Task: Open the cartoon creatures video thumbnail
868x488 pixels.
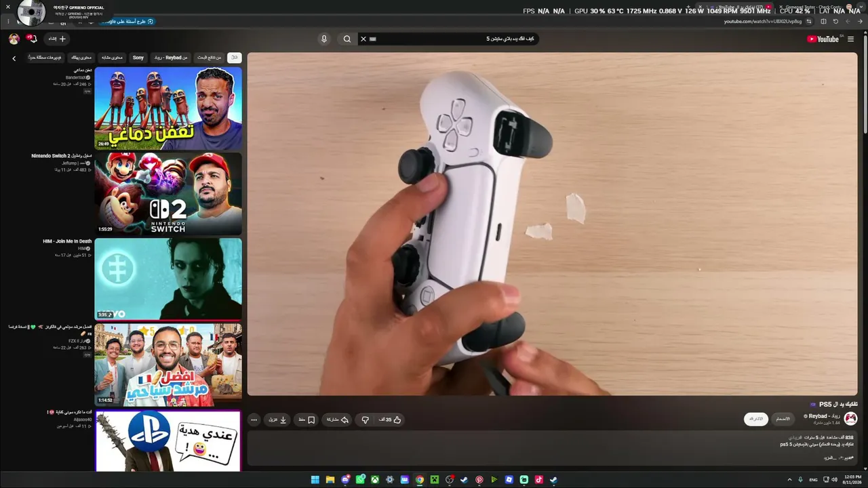Action: click(x=168, y=108)
